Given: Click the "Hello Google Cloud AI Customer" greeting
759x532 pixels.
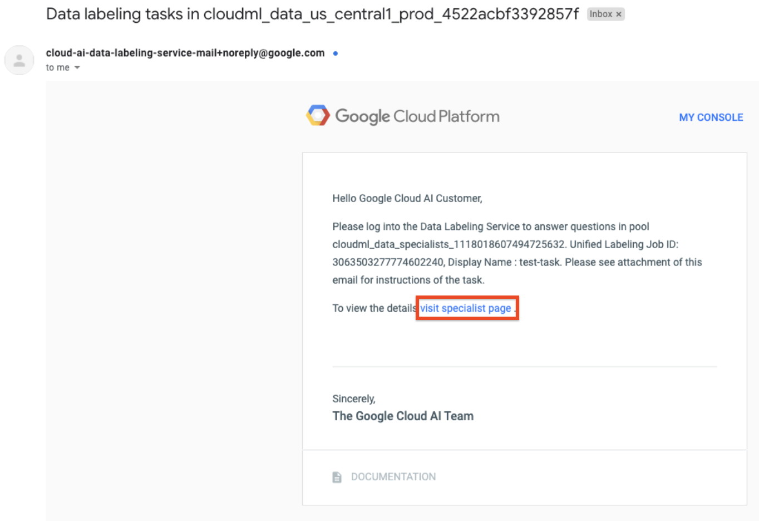Looking at the screenshot, I should point(407,199).
